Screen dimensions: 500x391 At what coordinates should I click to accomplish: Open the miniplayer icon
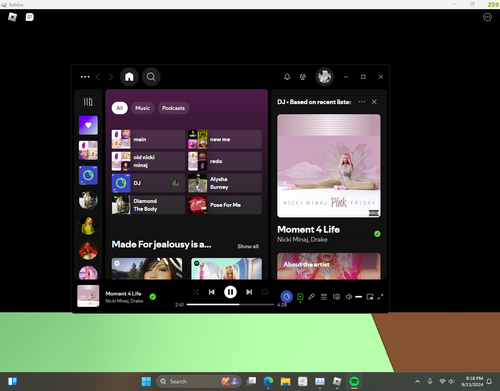(x=370, y=297)
